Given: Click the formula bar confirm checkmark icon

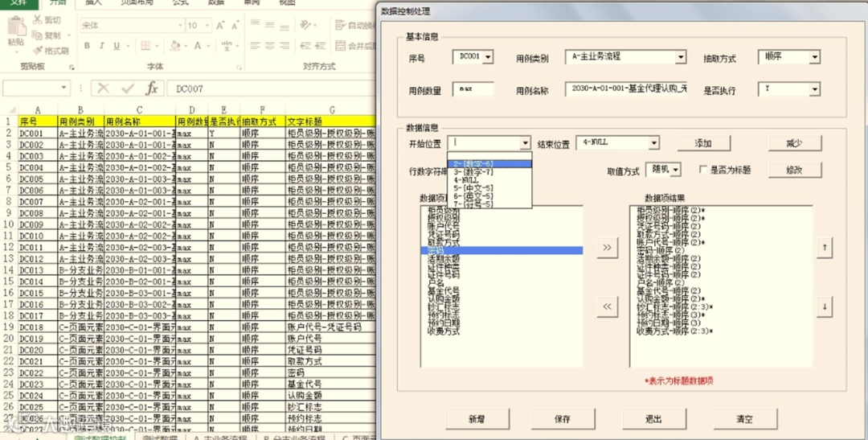Looking at the screenshot, I should click(x=128, y=88).
